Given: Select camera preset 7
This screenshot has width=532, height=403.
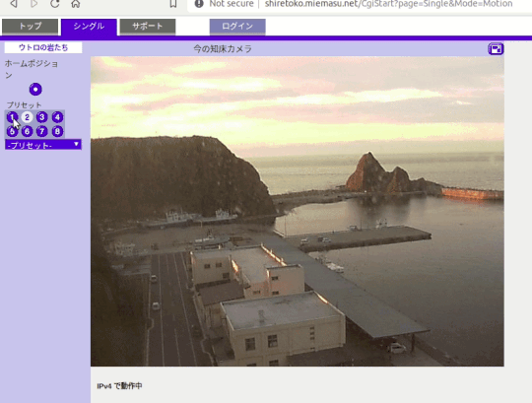Looking at the screenshot, I should (42, 131).
